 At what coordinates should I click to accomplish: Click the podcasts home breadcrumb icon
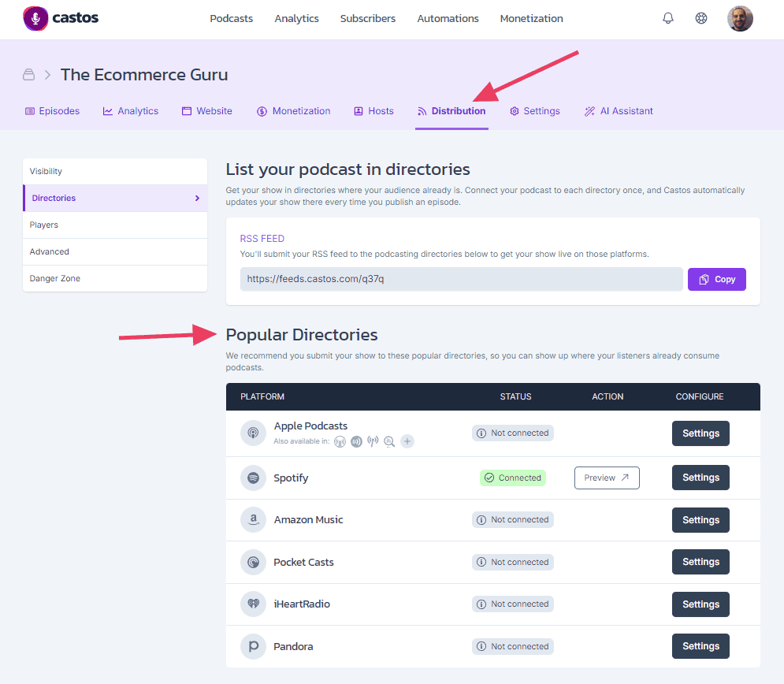pyautogui.click(x=29, y=75)
